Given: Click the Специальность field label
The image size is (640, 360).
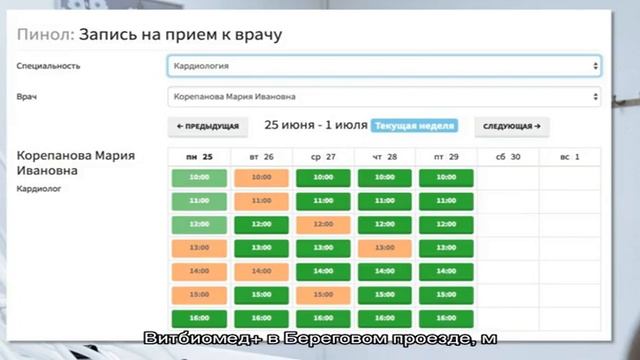Looking at the screenshot, I should coord(48,66).
